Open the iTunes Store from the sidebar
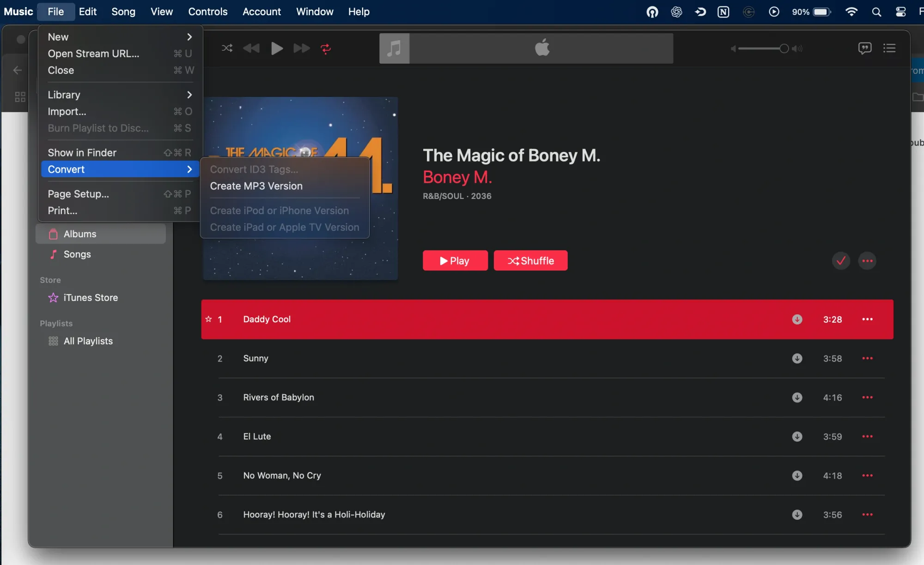This screenshot has width=924, height=565. (x=91, y=298)
